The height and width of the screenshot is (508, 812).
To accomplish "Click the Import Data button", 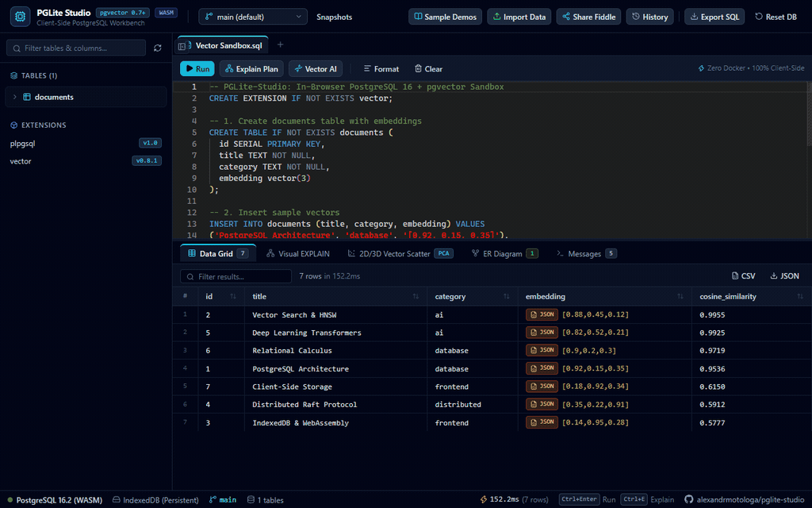I will pyautogui.click(x=519, y=17).
